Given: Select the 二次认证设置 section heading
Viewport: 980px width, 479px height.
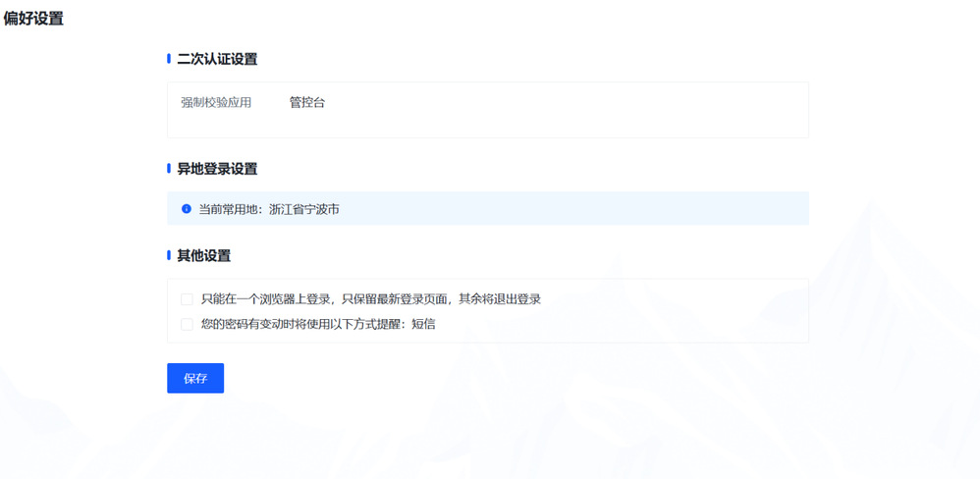Looking at the screenshot, I should [217, 60].
